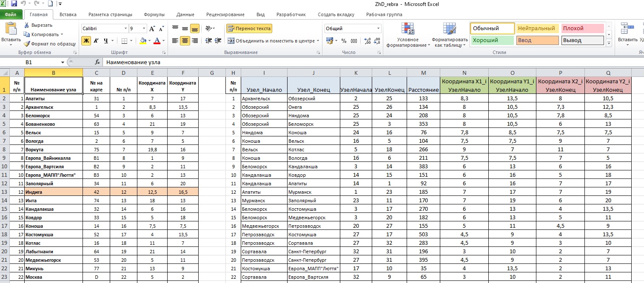644x283 pixels.
Task: Switch to the Формулы tab
Action: (154, 14)
